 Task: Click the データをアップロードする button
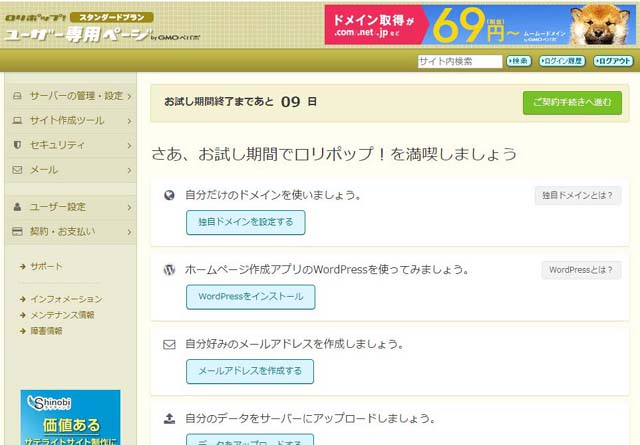(x=250, y=440)
